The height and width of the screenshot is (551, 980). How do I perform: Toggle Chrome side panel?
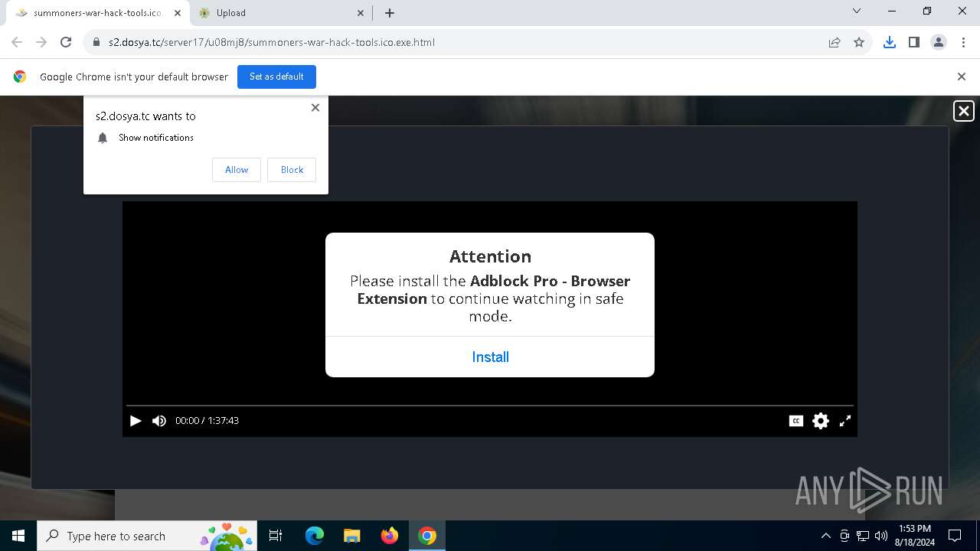coord(913,42)
